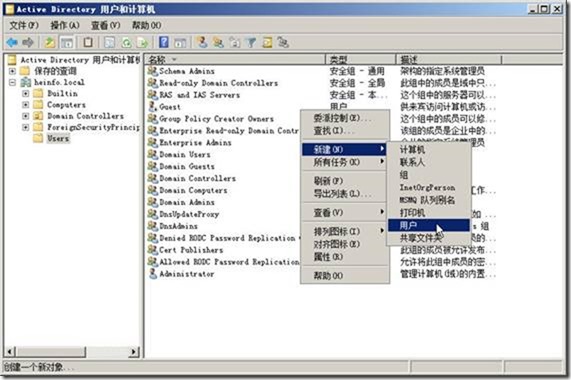Click the Schema Admins group icon
571x380 pixels.
(153, 71)
